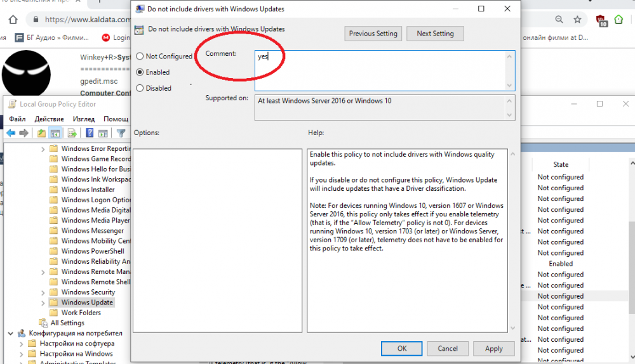Expand the Настройки на Windows node

click(x=21, y=354)
